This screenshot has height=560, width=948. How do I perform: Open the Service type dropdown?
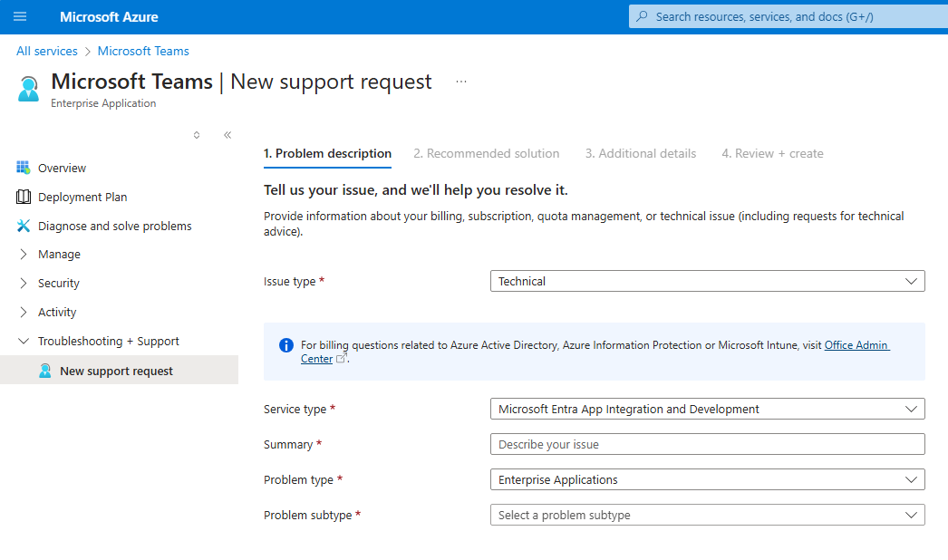[x=707, y=409]
